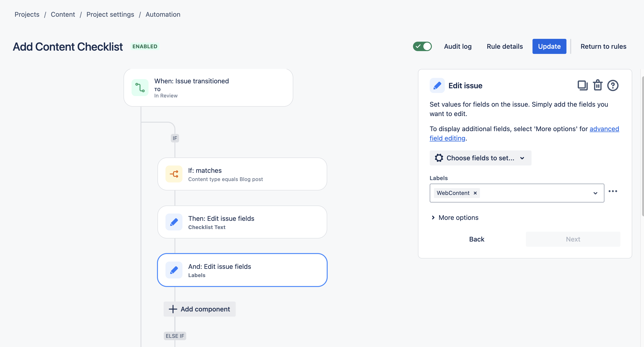Viewport: 644px width, 347px height.
Task: Click the 'Content type equals Blog post' text
Action: click(x=225, y=179)
